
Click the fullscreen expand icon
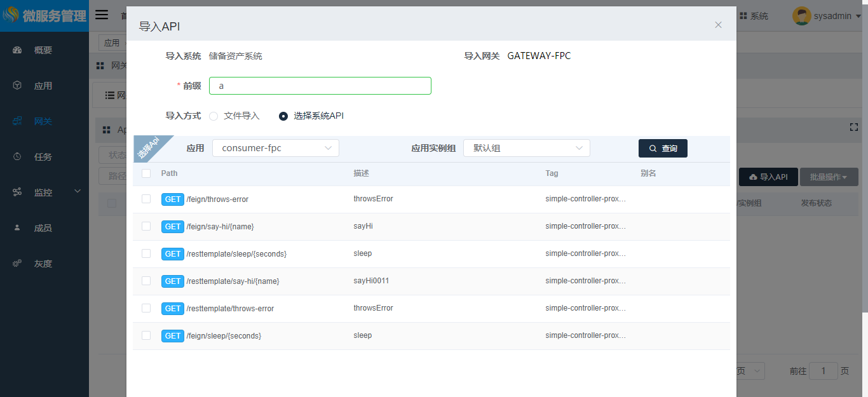854,127
